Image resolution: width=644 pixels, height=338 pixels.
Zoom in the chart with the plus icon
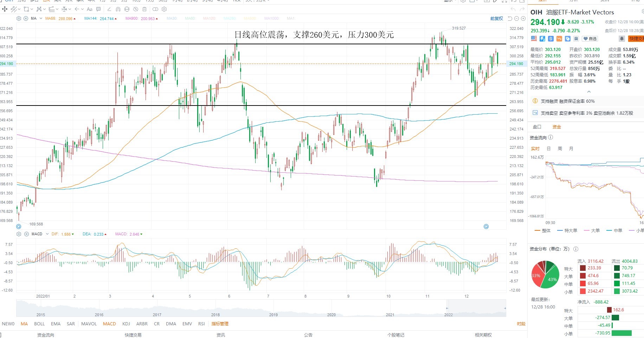(523, 18)
